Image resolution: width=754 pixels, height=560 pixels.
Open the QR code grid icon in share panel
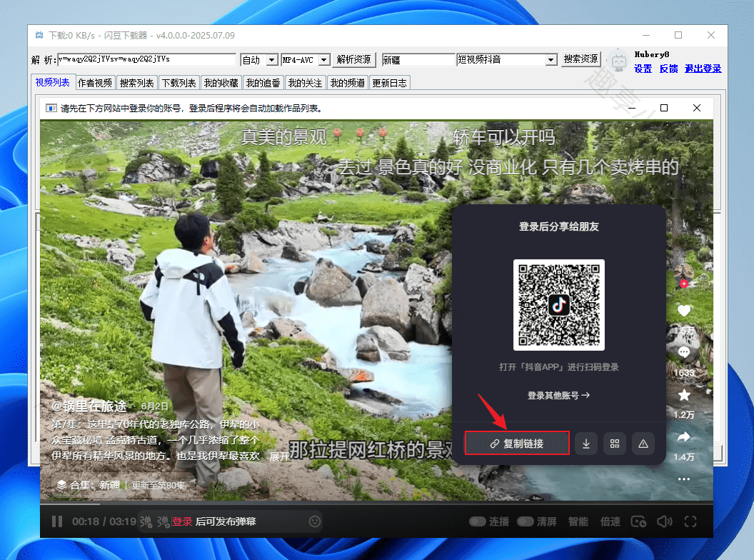(x=615, y=443)
